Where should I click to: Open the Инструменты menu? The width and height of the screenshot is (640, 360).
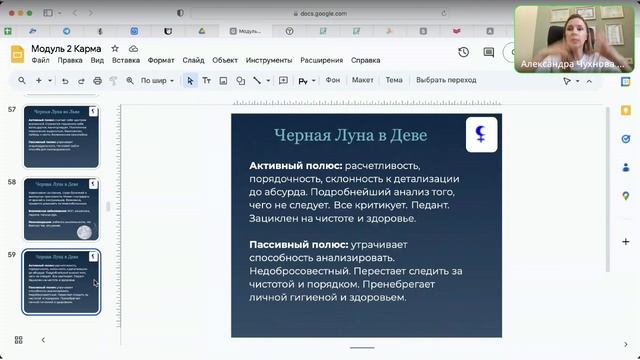pos(269,60)
